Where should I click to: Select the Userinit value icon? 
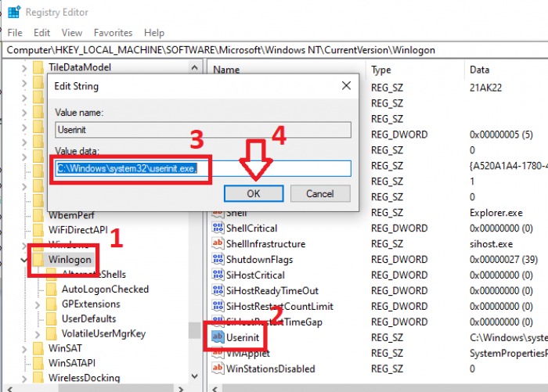coord(218,336)
